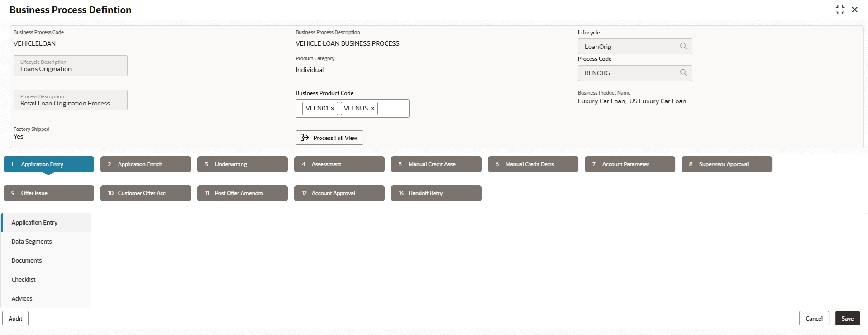
Task: Close the Business Process Definition dialog
Action: click(x=854, y=10)
